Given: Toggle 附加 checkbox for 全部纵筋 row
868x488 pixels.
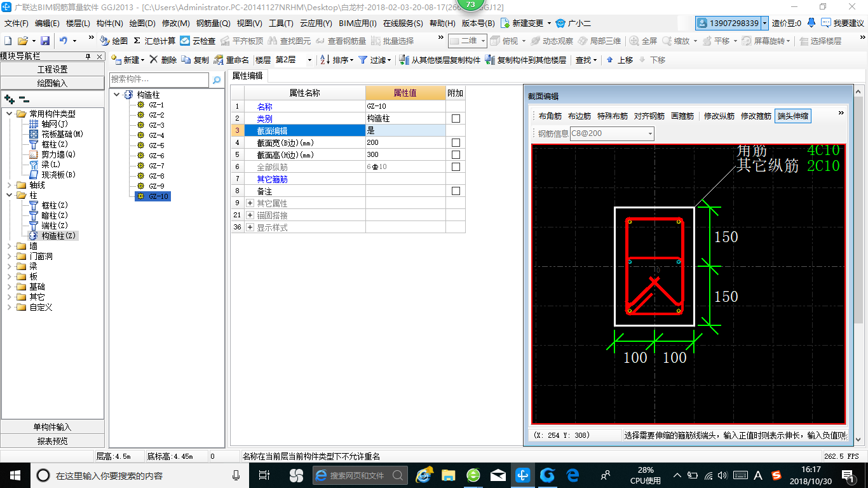Looking at the screenshot, I should coord(456,167).
